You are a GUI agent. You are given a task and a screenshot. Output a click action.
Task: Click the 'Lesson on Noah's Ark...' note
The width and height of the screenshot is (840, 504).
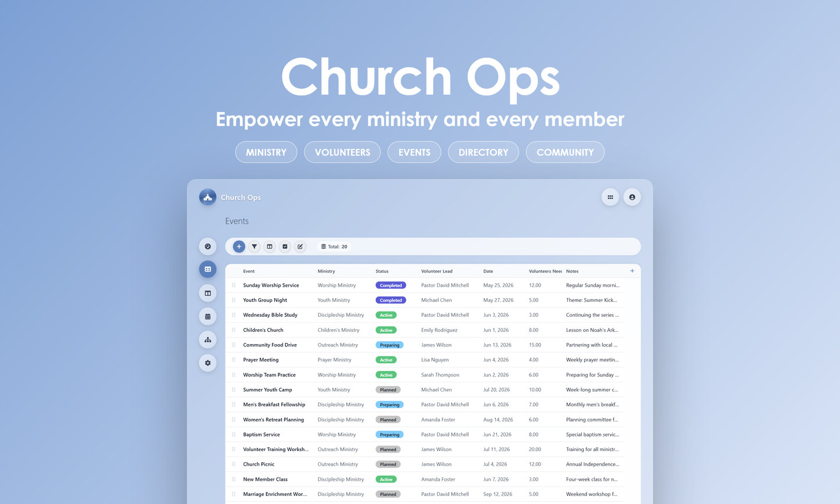pyautogui.click(x=592, y=330)
